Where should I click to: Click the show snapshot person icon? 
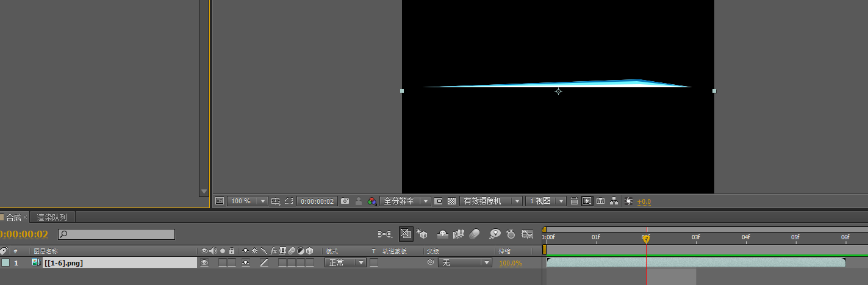click(x=359, y=201)
